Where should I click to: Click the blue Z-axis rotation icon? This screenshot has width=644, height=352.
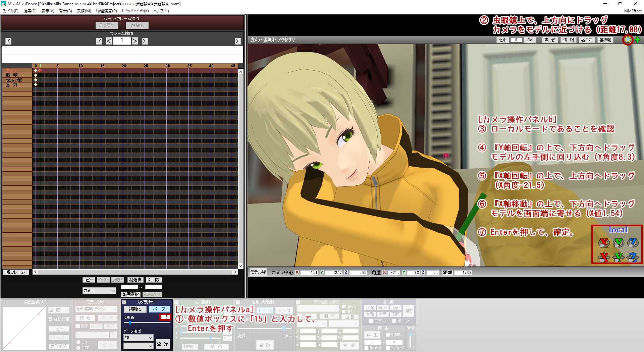633,242
